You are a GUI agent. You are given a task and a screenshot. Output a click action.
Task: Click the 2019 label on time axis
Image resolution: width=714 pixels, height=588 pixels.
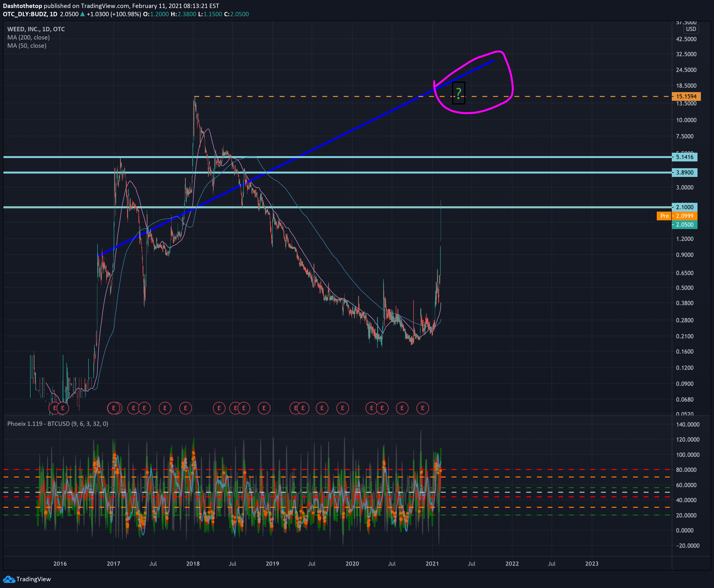(x=272, y=564)
